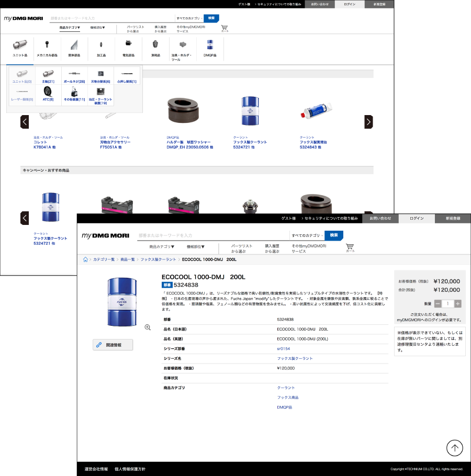Open the 消耗品 category
The image size is (471, 476).
coord(155,47)
